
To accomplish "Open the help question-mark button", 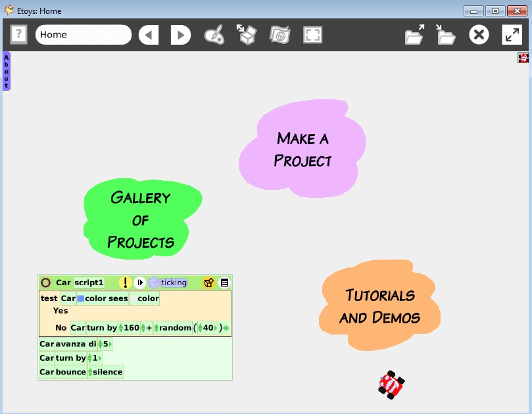I will [x=18, y=34].
